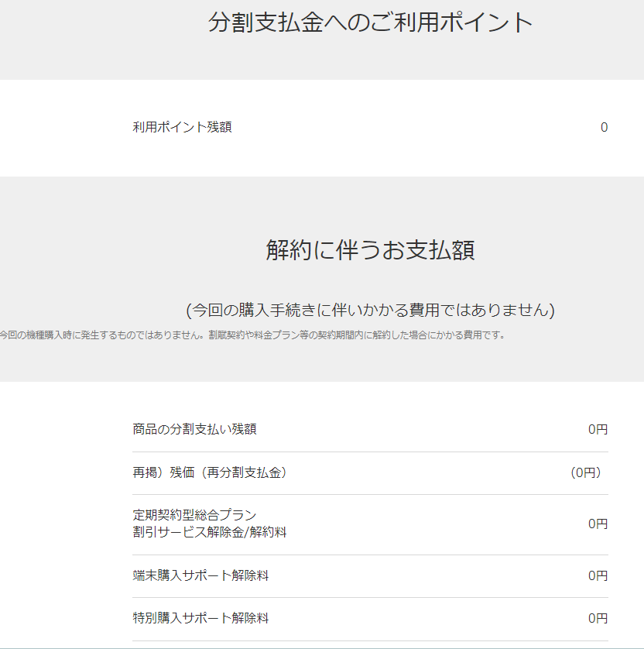The height and width of the screenshot is (649, 644).
Task: Click the 0円 value for 端末購入サポート解除料
Action: coord(598,575)
